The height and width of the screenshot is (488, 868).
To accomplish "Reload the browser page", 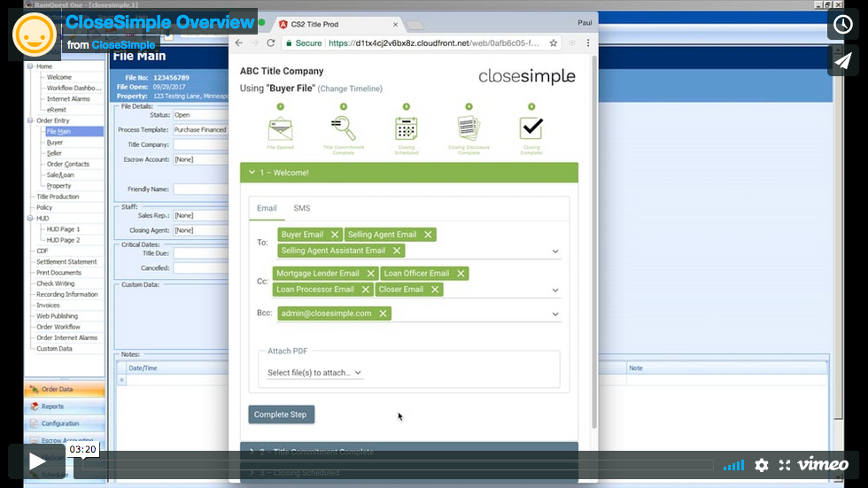I will (x=271, y=43).
